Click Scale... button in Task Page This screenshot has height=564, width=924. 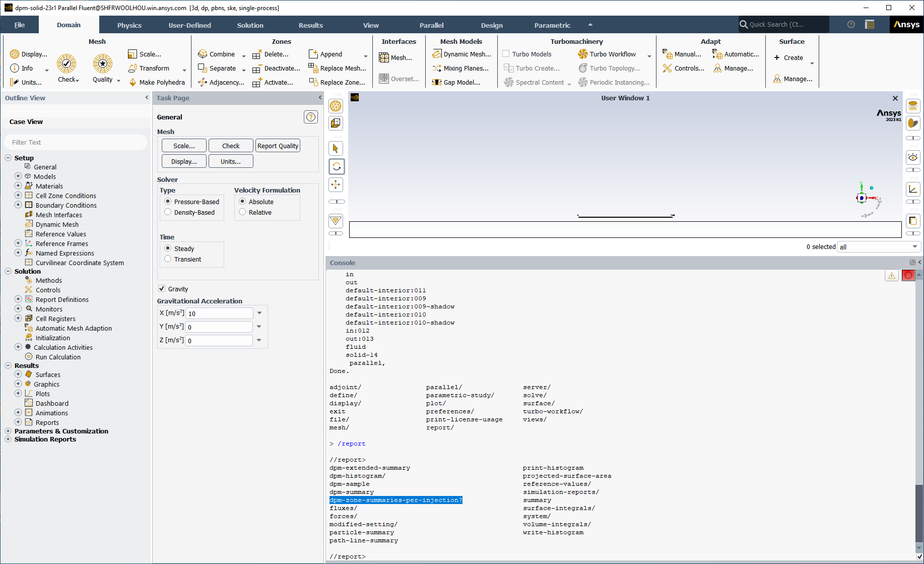point(184,146)
